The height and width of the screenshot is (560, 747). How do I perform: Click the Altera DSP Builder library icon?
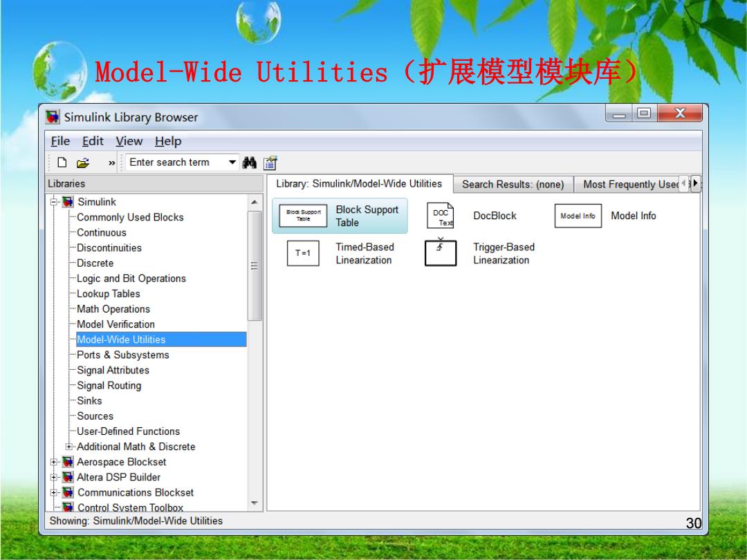[68, 477]
